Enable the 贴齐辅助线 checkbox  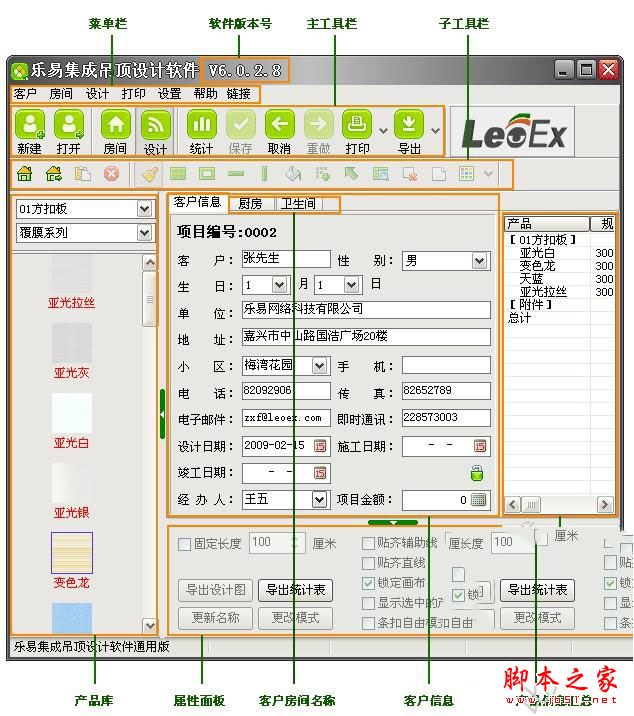(x=368, y=543)
